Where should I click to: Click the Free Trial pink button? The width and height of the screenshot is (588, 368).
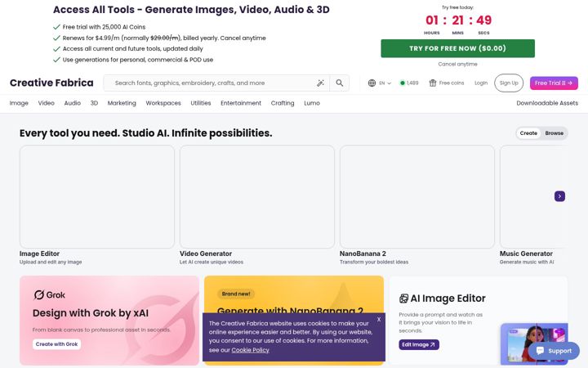click(554, 83)
